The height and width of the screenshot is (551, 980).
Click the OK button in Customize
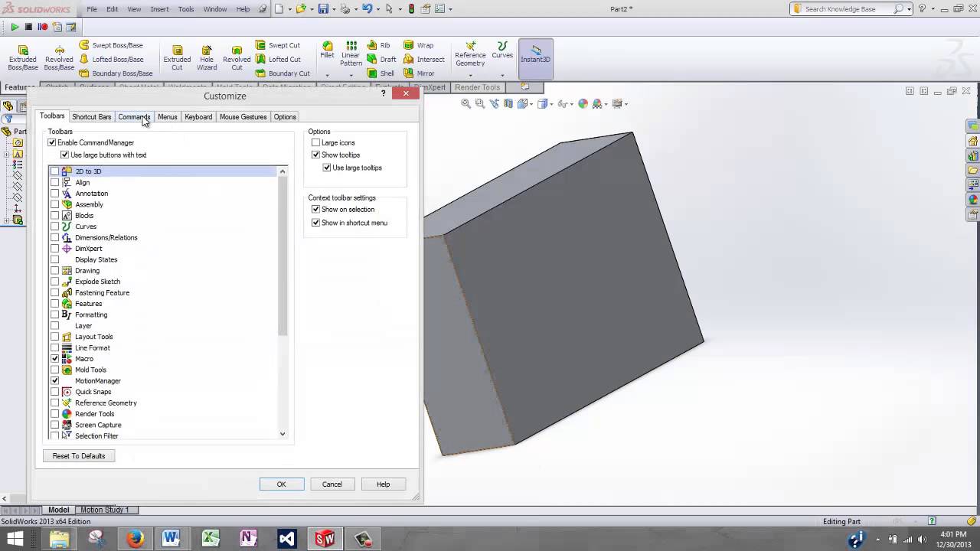(x=281, y=484)
